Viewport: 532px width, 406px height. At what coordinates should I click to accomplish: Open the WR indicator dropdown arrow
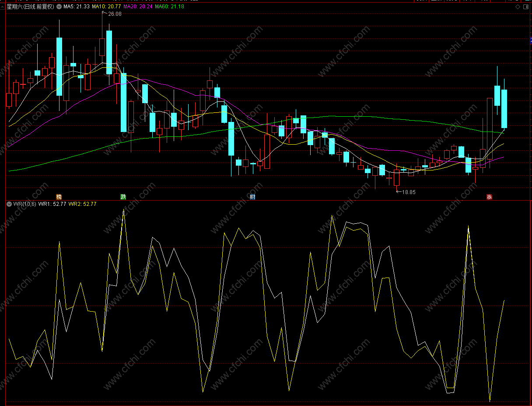tap(9, 204)
